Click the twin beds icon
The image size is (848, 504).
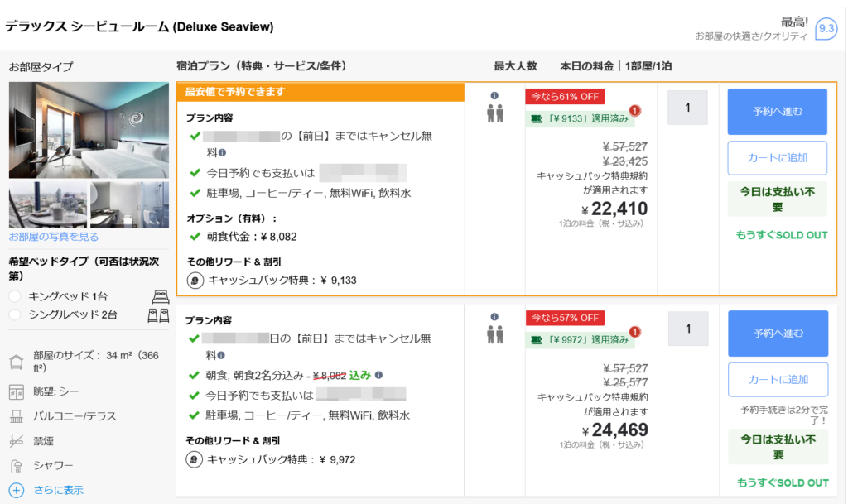(x=157, y=314)
